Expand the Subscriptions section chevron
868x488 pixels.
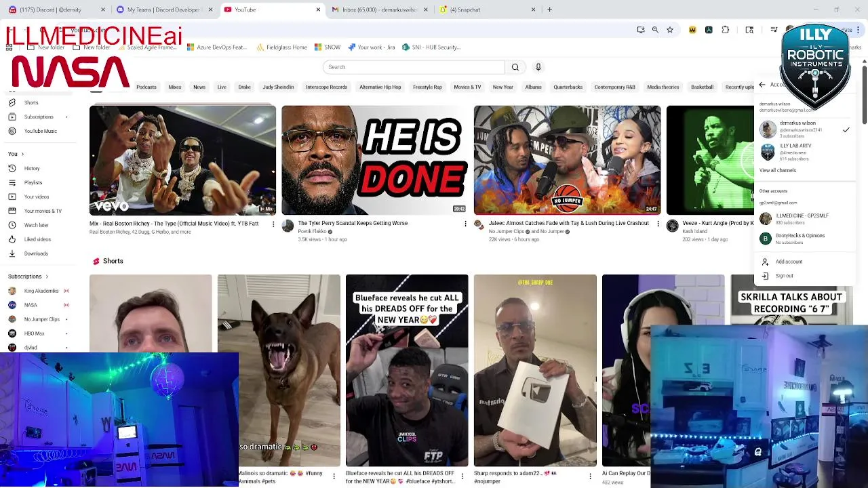47,277
